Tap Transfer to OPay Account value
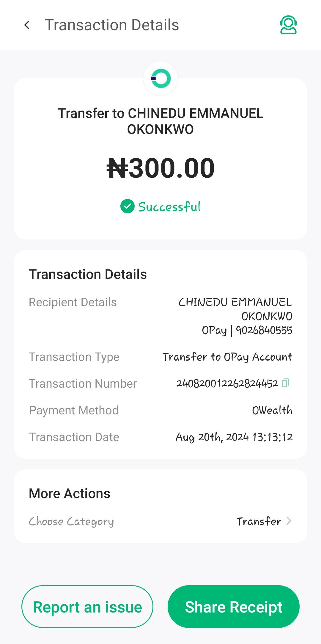 coord(227,357)
